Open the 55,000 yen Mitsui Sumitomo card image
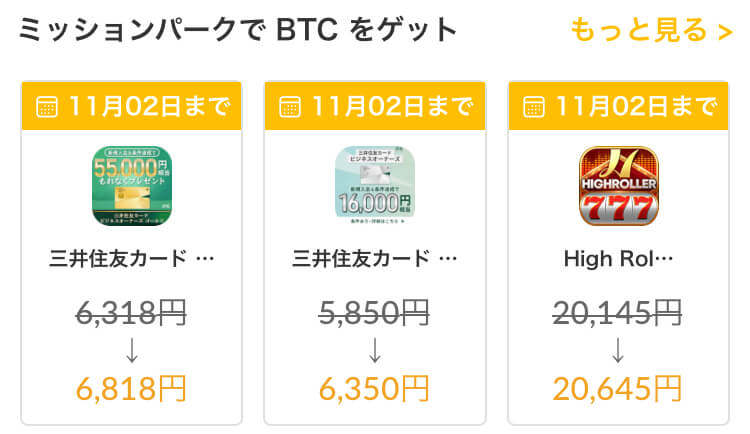The width and height of the screenshot is (750, 434). pyautogui.click(x=131, y=187)
